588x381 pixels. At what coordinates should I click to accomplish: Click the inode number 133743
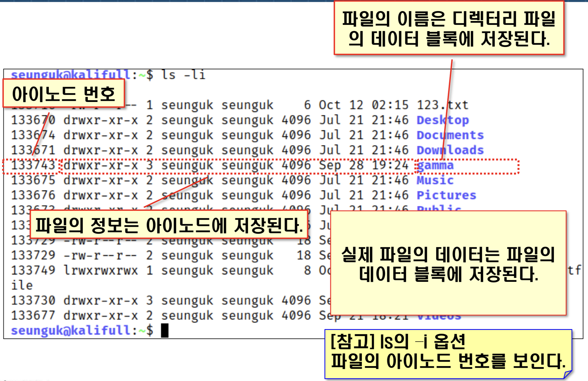coord(33,165)
